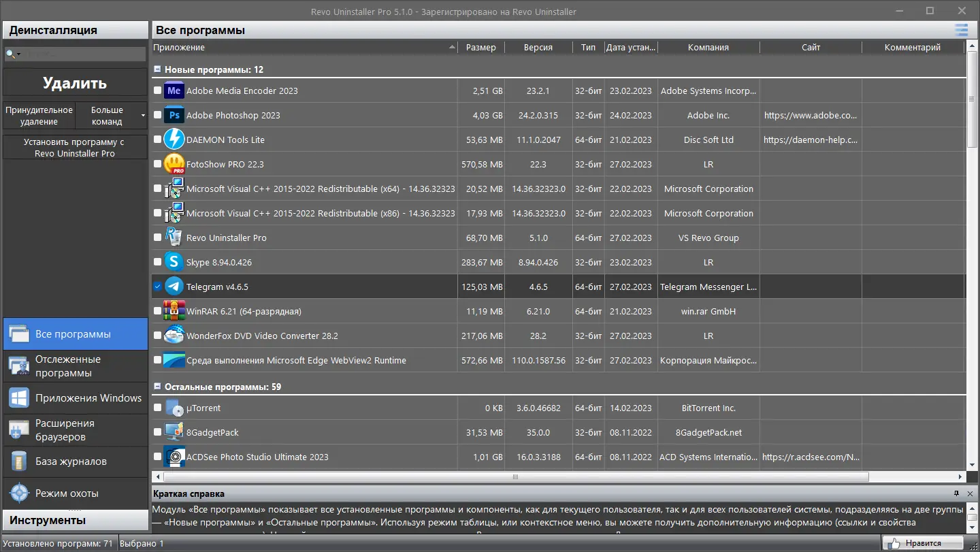Tick the Adobe Media Encoder 2023 checkbox

(158, 91)
